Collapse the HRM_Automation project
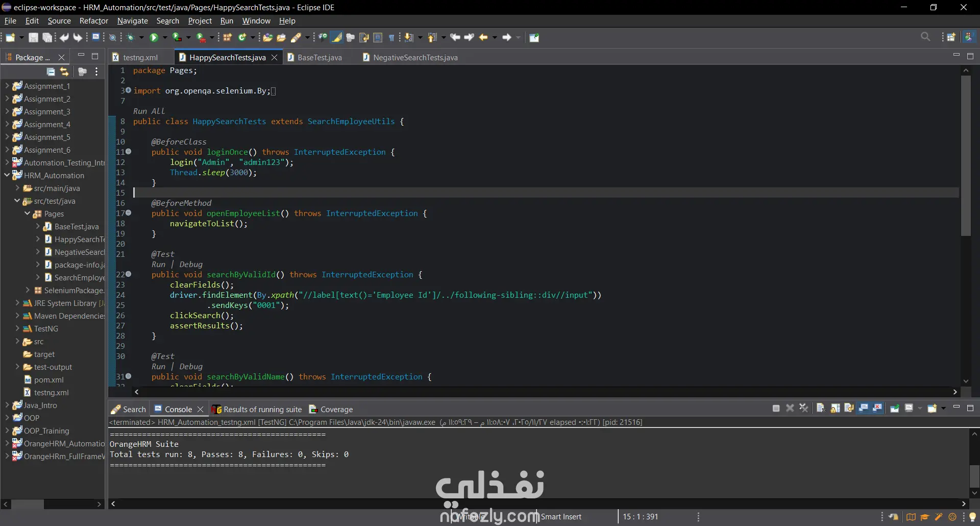Image resolution: width=980 pixels, height=526 pixels. pos(7,175)
